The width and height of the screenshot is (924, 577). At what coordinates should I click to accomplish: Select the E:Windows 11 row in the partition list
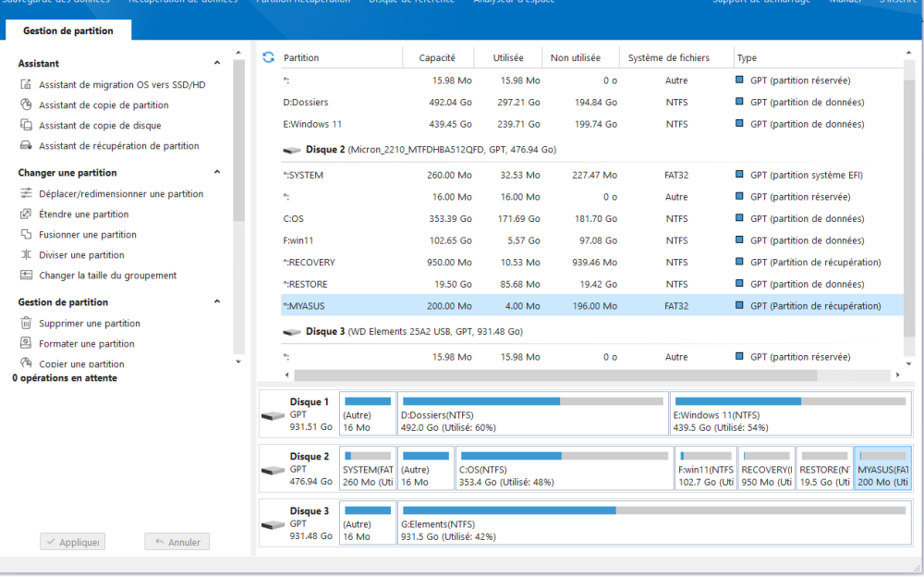[591, 124]
